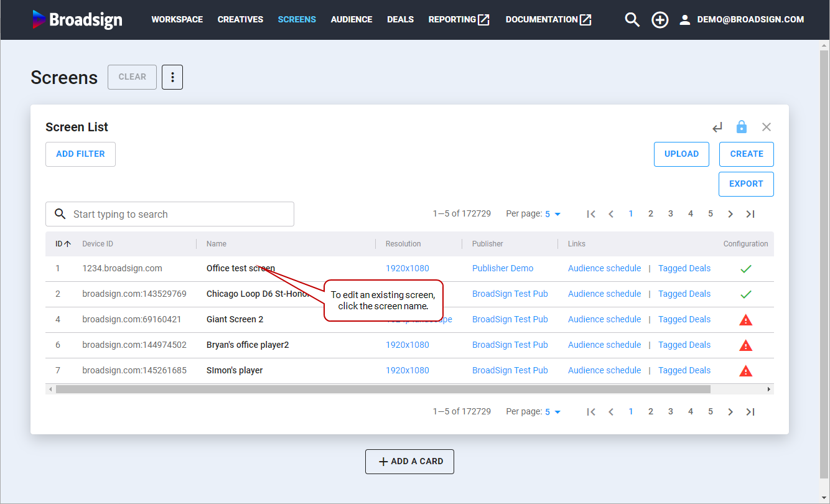This screenshot has height=504, width=830.
Task: Open the top Per page dropdown
Action: pyautogui.click(x=553, y=214)
